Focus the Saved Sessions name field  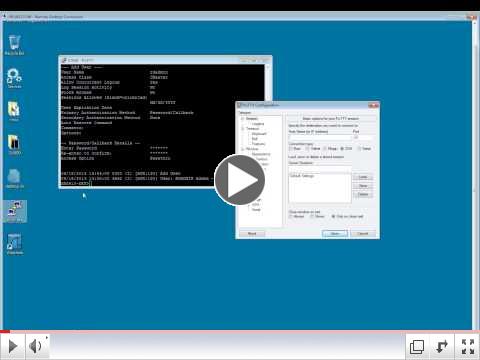pos(320,168)
